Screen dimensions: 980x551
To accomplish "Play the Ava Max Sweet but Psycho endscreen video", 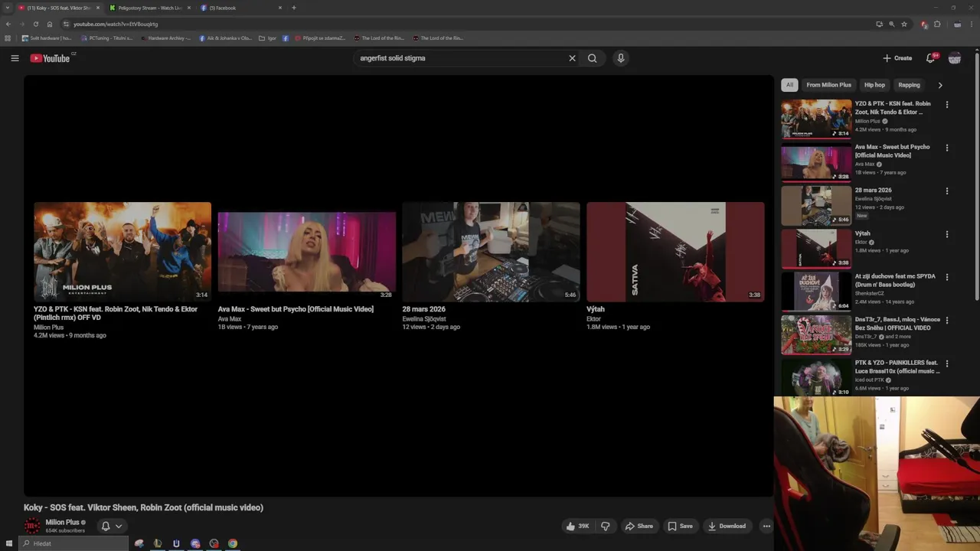I will coord(307,252).
